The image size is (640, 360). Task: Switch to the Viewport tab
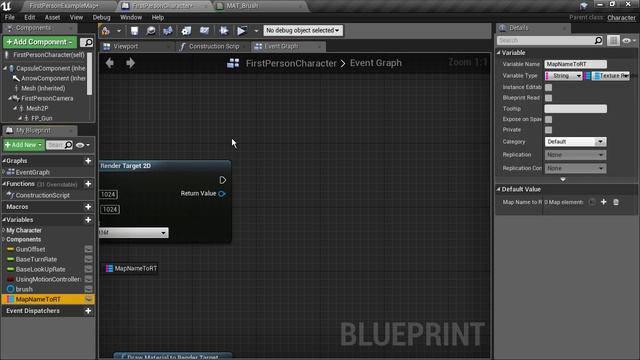[x=136, y=47]
